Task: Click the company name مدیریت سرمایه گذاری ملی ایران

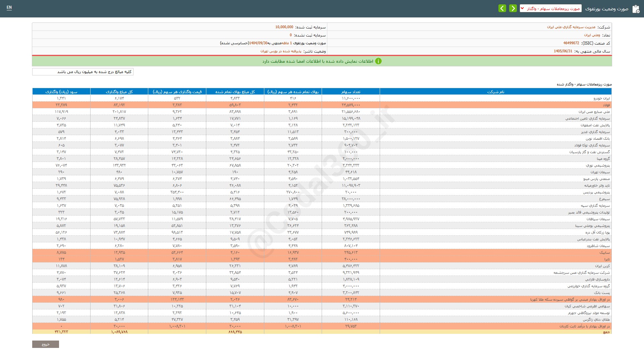Action: coord(571,27)
